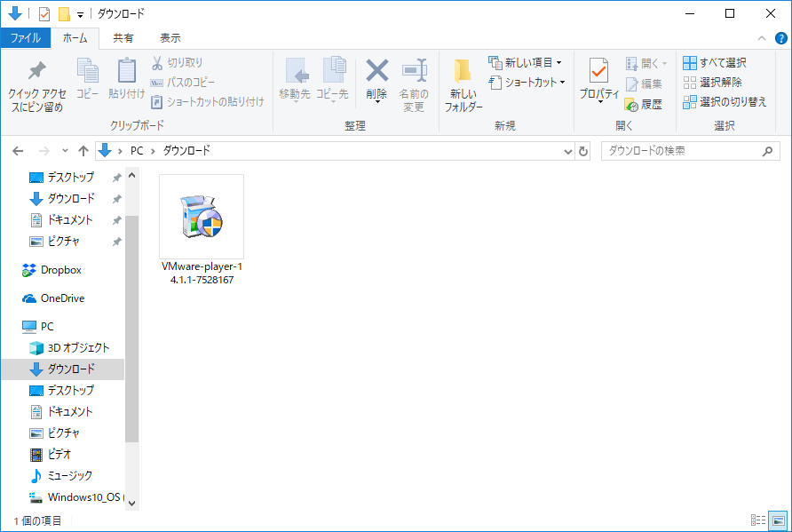Select the Cut scissors command

click(x=178, y=63)
